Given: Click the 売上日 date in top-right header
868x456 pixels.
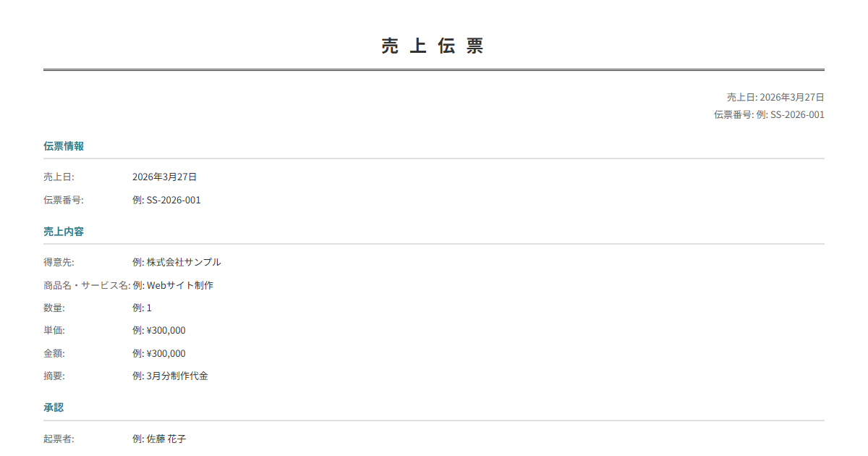Looking at the screenshot, I should (x=775, y=97).
